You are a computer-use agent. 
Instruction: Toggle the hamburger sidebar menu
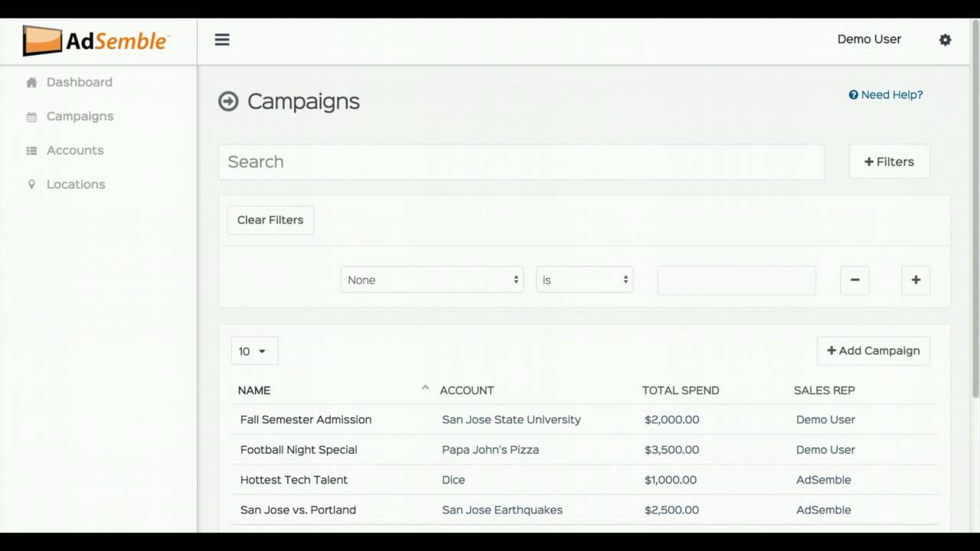[222, 40]
